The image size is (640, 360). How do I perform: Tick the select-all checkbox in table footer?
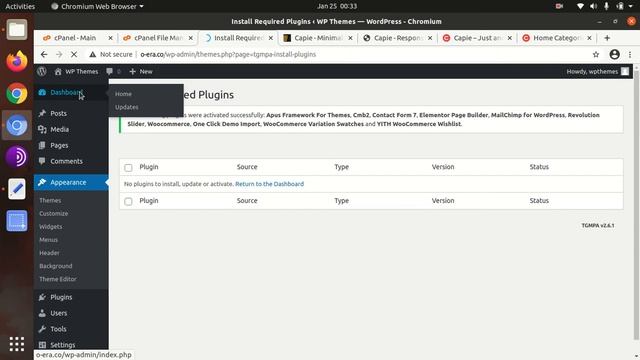click(x=128, y=202)
